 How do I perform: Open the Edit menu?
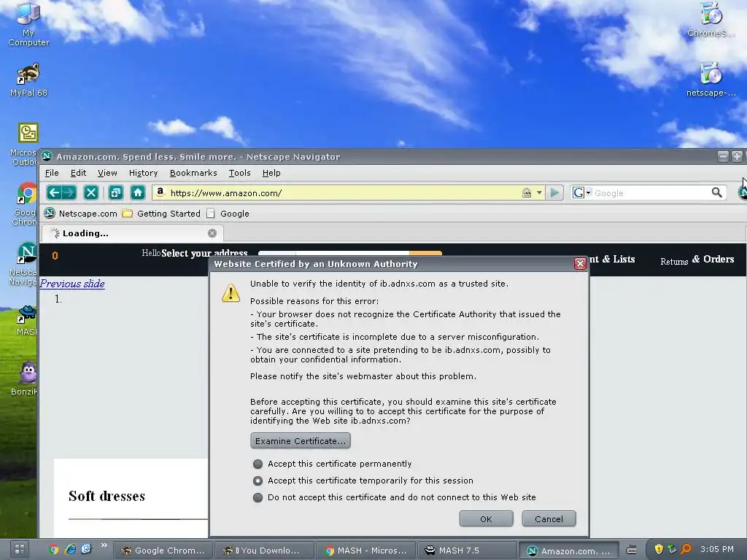pyautogui.click(x=78, y=173)
